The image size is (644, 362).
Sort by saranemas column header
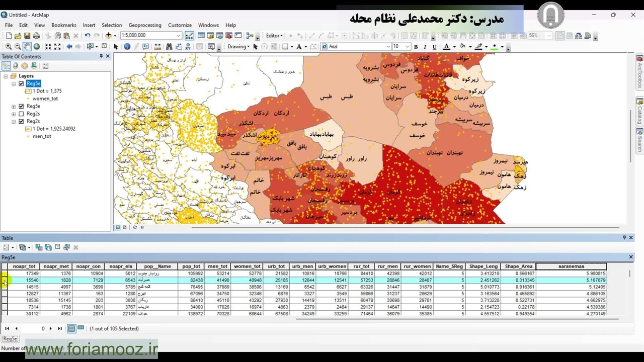[571, 266]
